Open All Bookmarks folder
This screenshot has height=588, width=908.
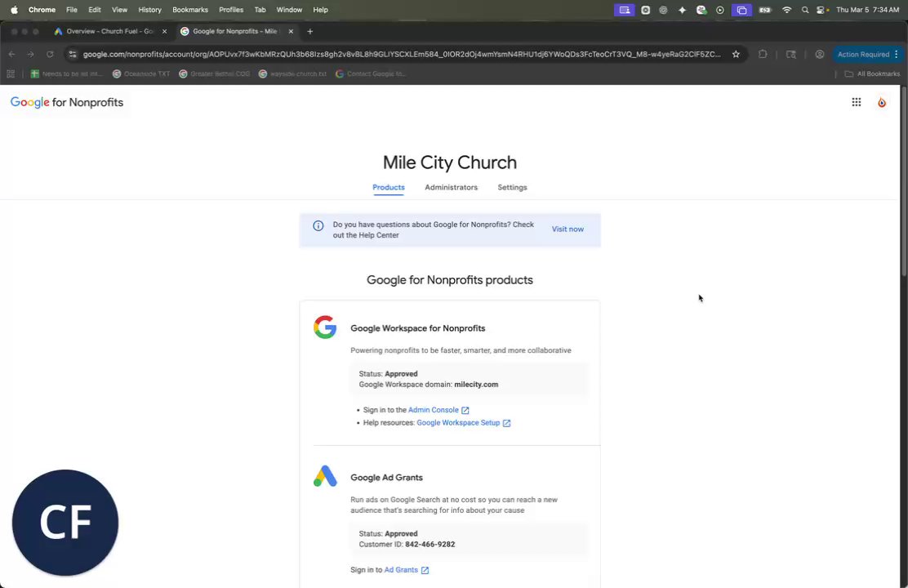872,73
